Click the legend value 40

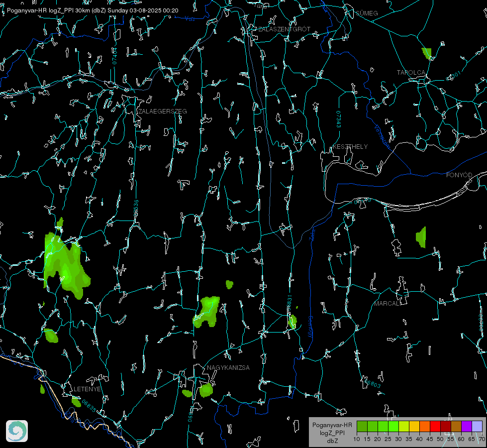(419, 439)
